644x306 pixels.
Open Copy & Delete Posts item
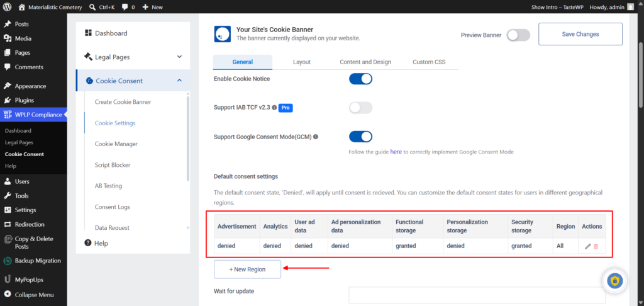tap(33, 242)
